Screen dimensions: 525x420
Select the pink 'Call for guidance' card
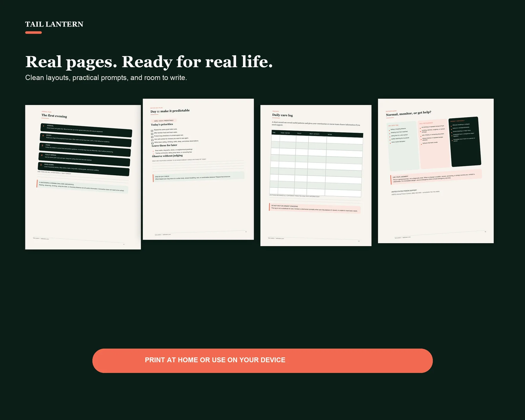click(x=434, y=144)
